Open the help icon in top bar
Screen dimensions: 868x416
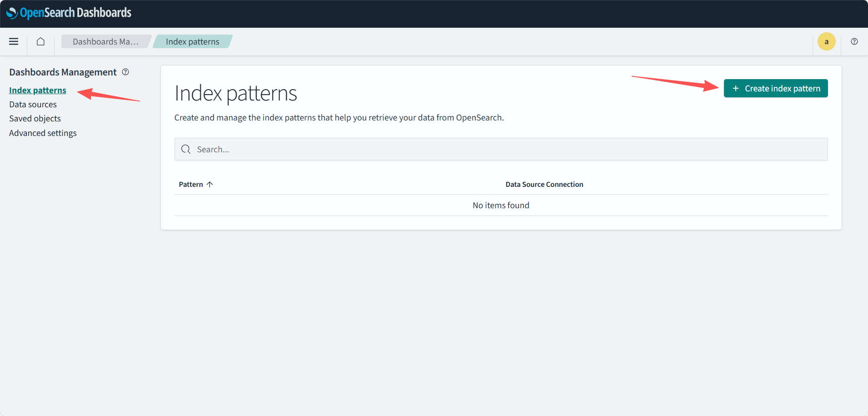(854, 41)
